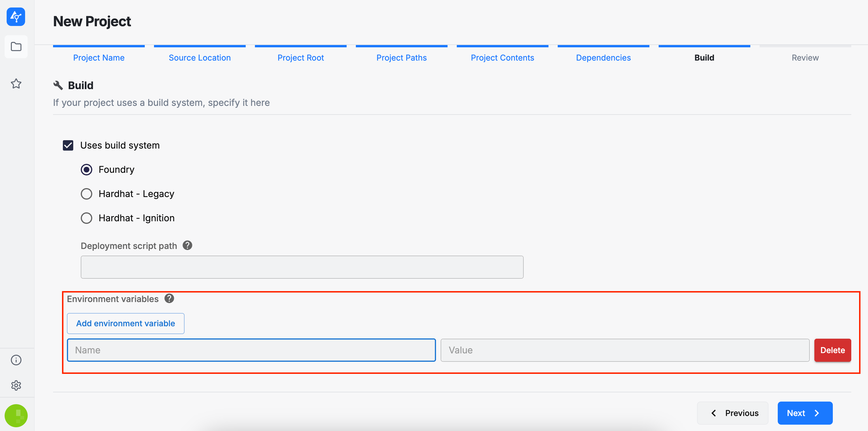Delete the environment variable row
The height and width of the screenshot is (431, 868).
pos(832,350)
